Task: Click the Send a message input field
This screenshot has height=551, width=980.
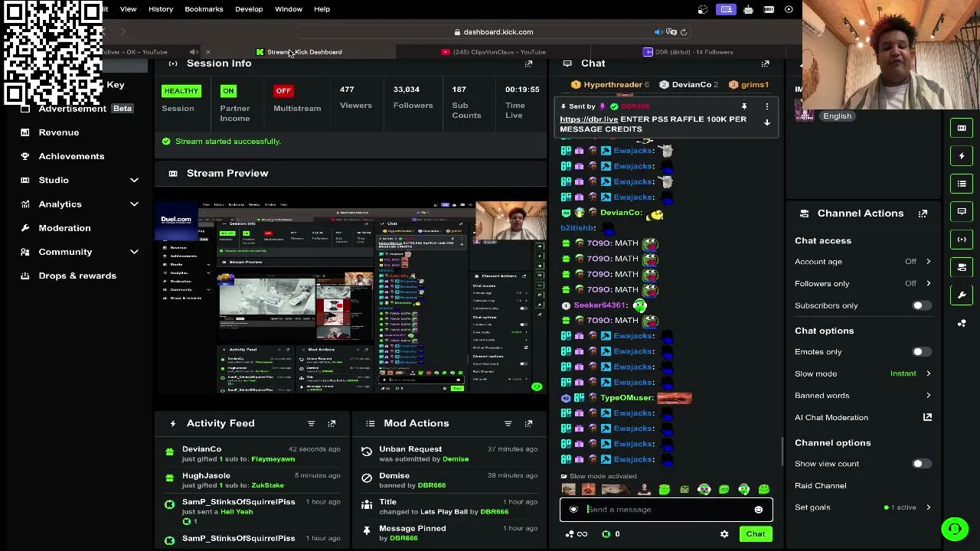Action: [666, 510]
